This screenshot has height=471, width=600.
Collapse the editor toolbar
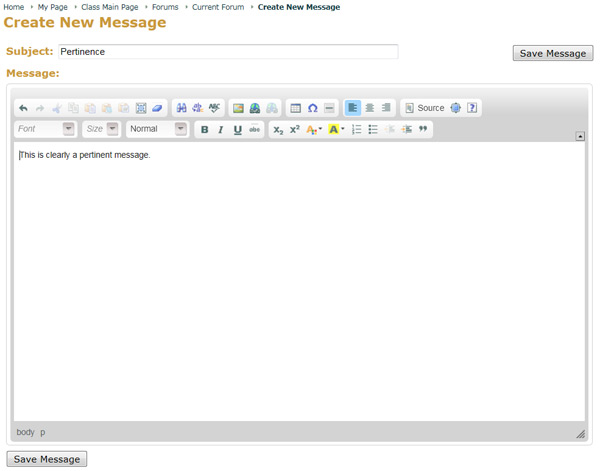click(580, 136)
